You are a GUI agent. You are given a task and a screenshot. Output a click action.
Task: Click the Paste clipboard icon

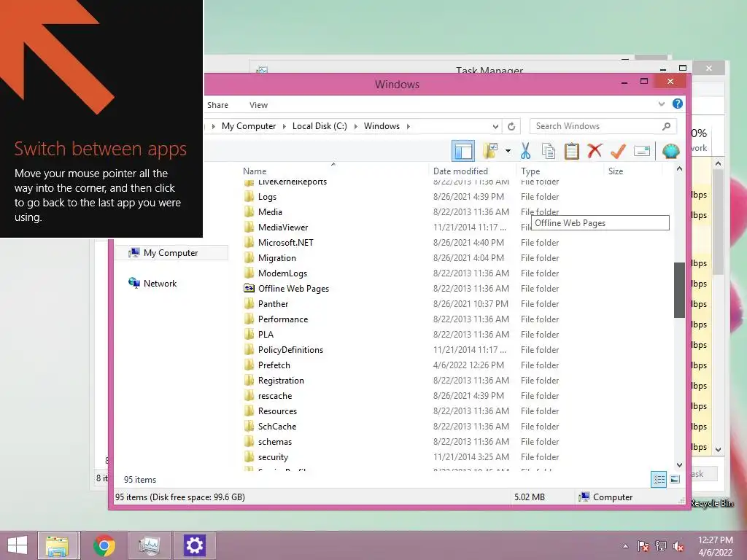(571, 151)
